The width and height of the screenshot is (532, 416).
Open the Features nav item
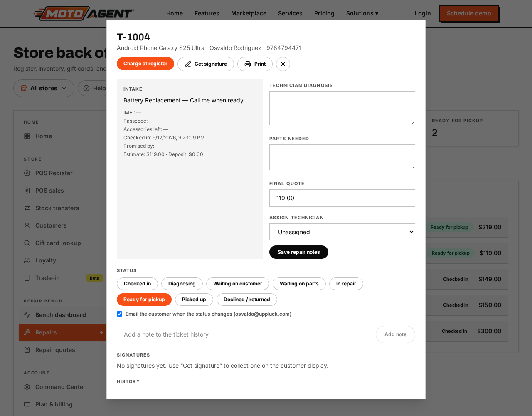(207, 13)
